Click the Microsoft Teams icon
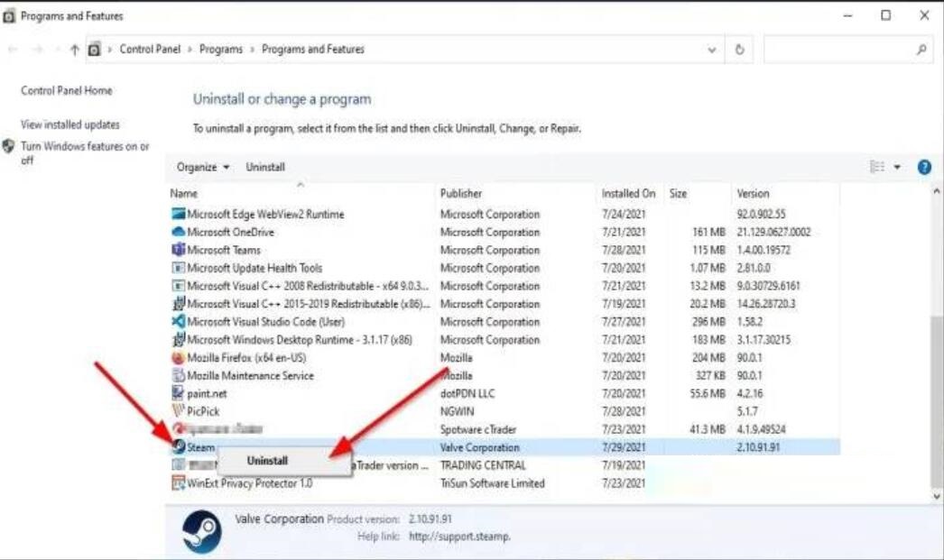944x560 pixels. (178, 250)
